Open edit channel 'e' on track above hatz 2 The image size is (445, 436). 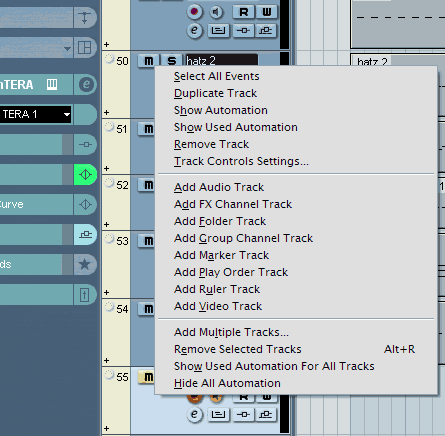pos(194,31)
